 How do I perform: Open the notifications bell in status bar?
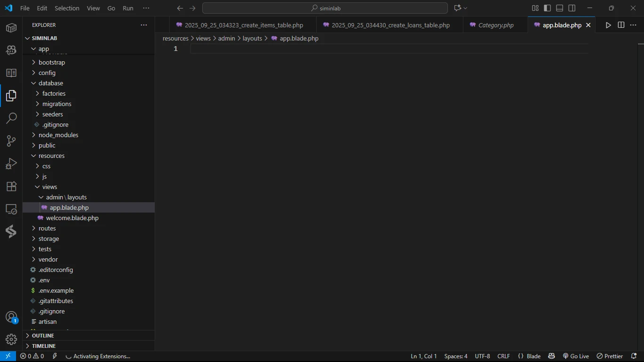click(x=634, y=356)
